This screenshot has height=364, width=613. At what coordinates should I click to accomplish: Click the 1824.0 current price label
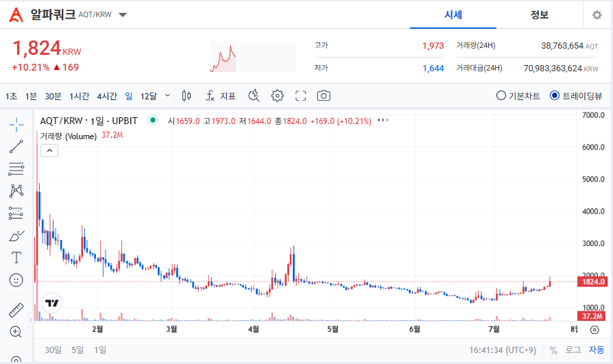[x=592, y=282]
